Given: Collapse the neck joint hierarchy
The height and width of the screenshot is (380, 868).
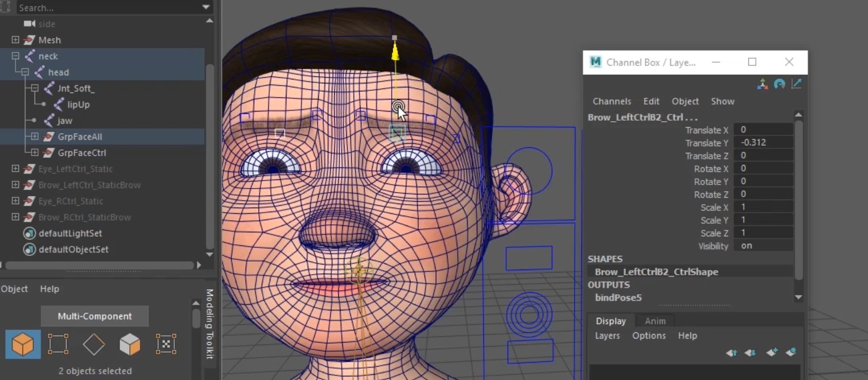Looking at the screenshot, I should click(x=16, y=56).
